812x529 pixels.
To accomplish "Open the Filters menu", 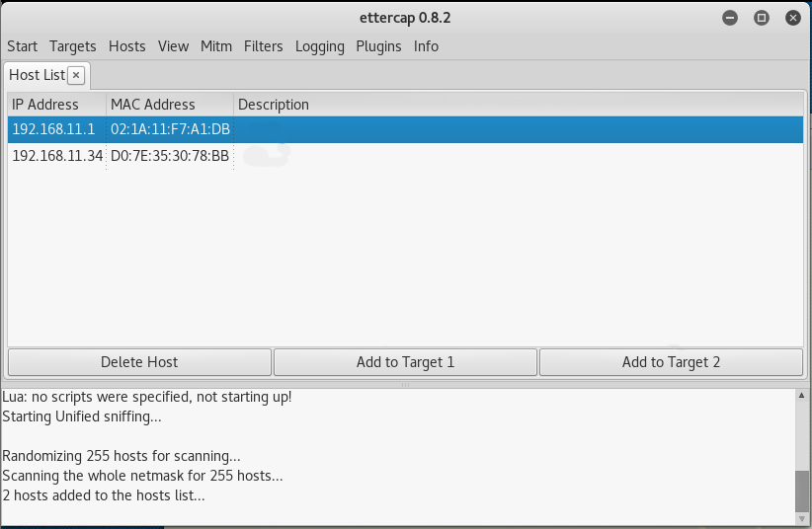I will pos(263,46).
